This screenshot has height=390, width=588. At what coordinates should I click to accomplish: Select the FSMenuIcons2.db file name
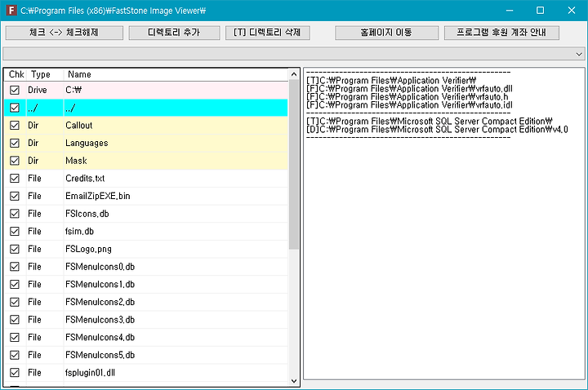[100, 302]
